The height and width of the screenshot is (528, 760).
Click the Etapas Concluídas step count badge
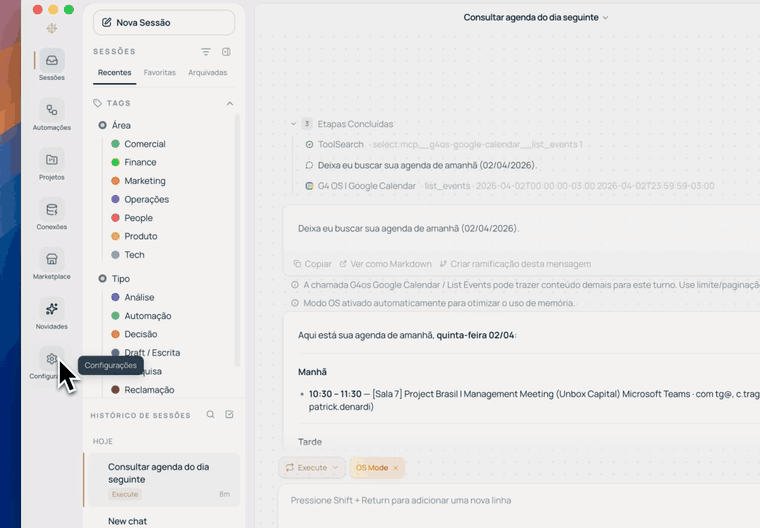click(307, 124)
